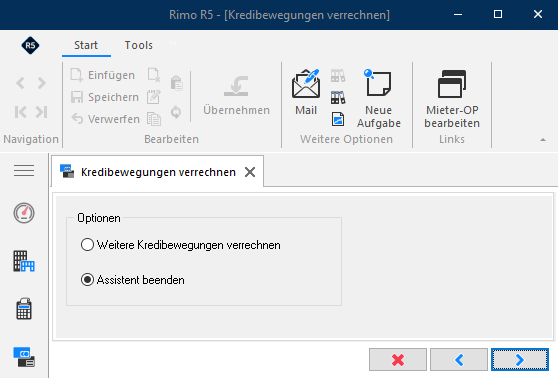Click the delete document icon beside Einfügen
The height and width of the screenshot is (378, 558).
[x=154, y=75]
